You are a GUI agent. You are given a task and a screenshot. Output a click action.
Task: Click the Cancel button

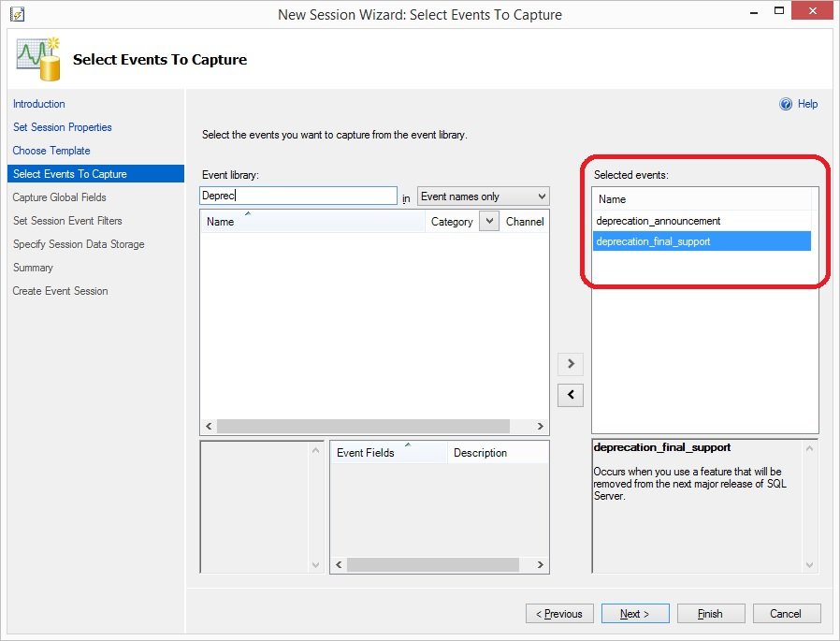point(787,614)
